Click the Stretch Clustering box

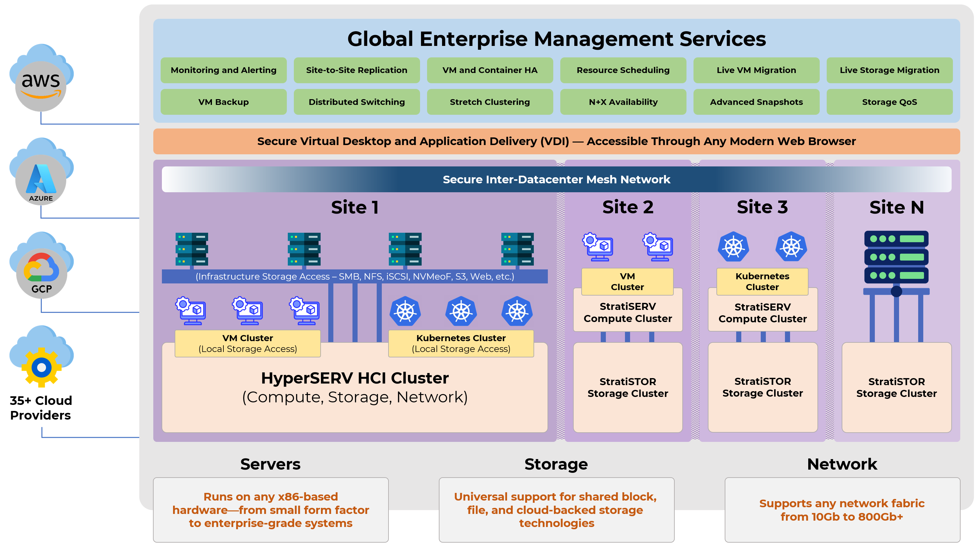tap(490, 102)
